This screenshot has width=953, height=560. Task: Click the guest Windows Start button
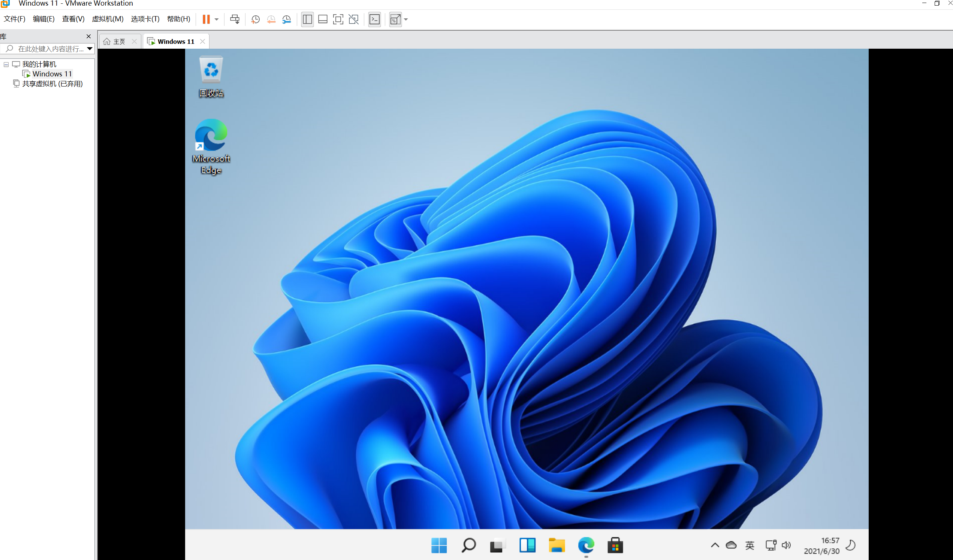pos(439,545)
